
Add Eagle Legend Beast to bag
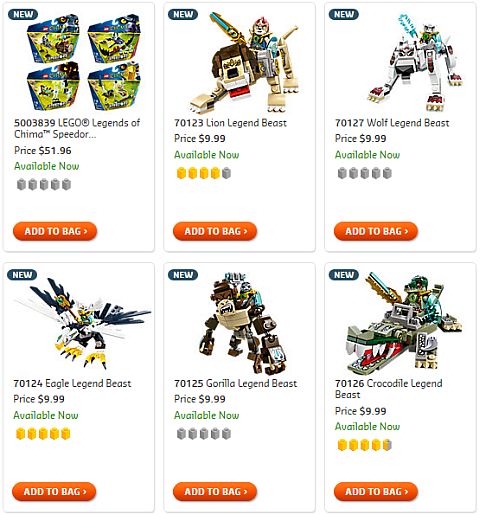54,491
